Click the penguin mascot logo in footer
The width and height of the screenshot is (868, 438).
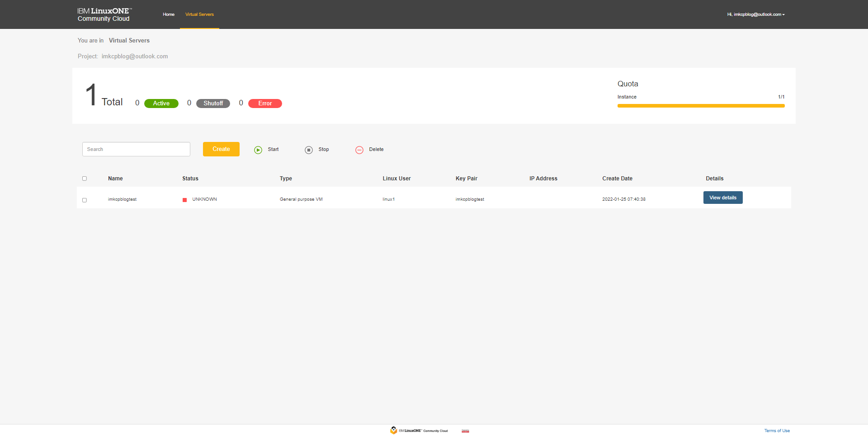pyautogui.click(x=394, y=430)
